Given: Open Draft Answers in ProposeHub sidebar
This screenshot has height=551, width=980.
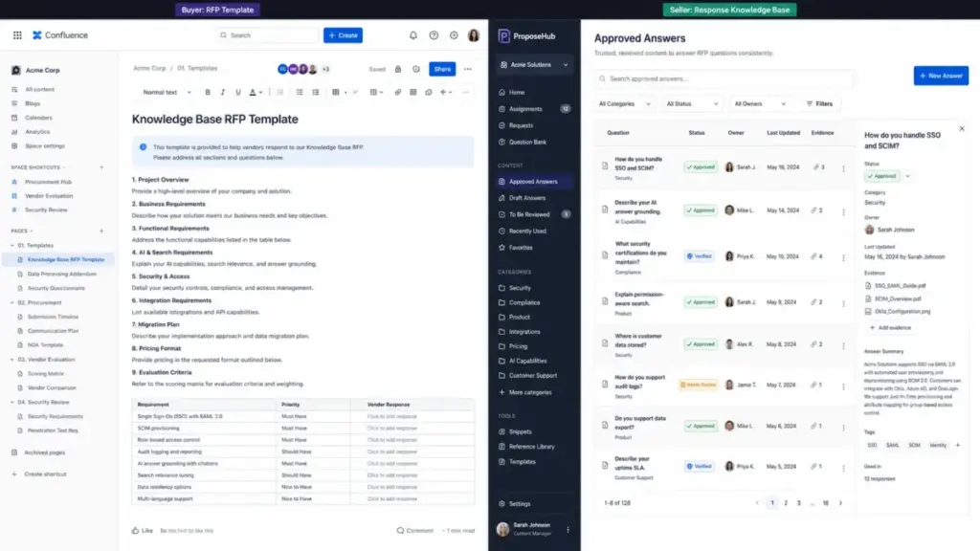Looking at the screenshot, I should click(x=526, y=198).
